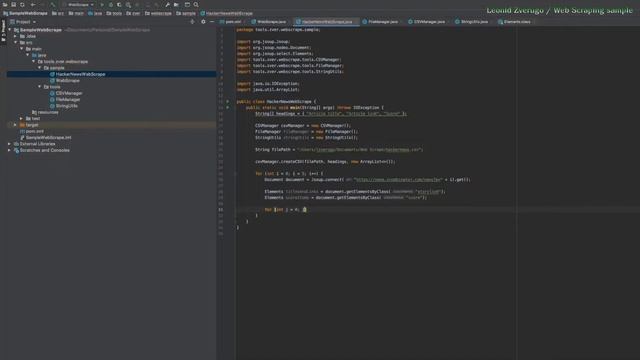Select CSVManager class in project tree
Screen dimensions: 640x360
click(x=69, y=93)
